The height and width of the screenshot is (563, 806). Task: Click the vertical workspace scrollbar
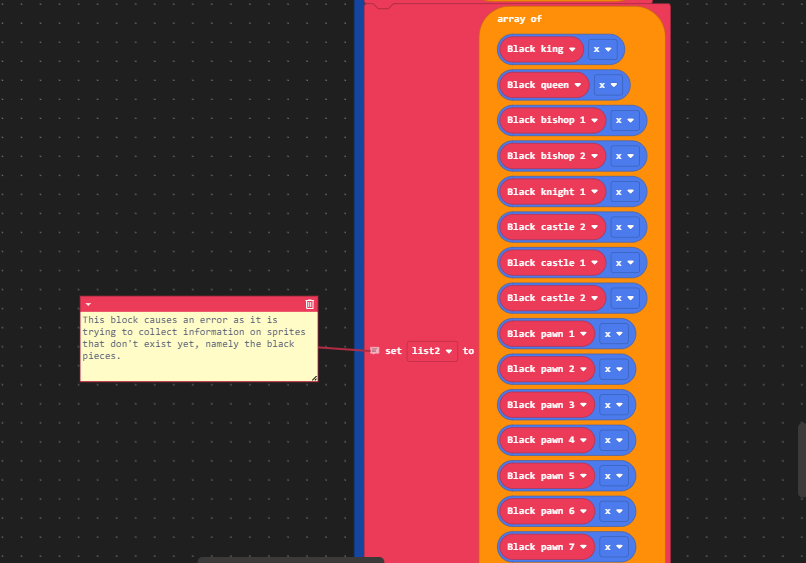pyautogui.click(x=802, y=460)
